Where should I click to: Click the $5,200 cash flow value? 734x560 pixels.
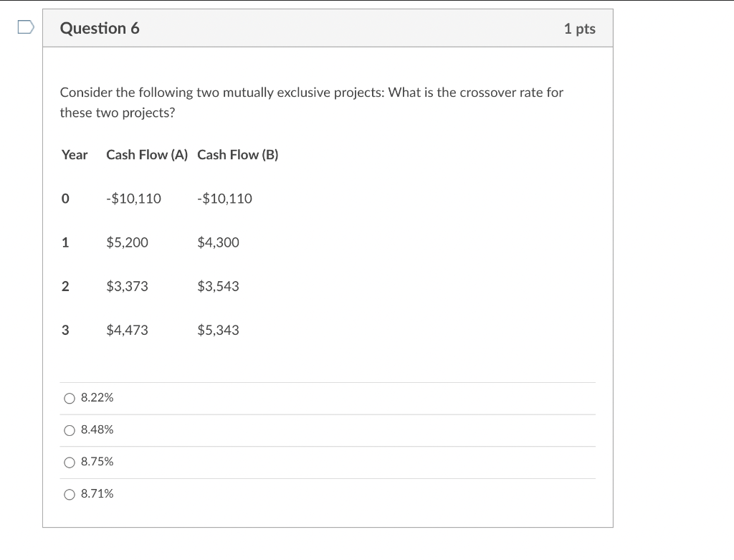127,242
